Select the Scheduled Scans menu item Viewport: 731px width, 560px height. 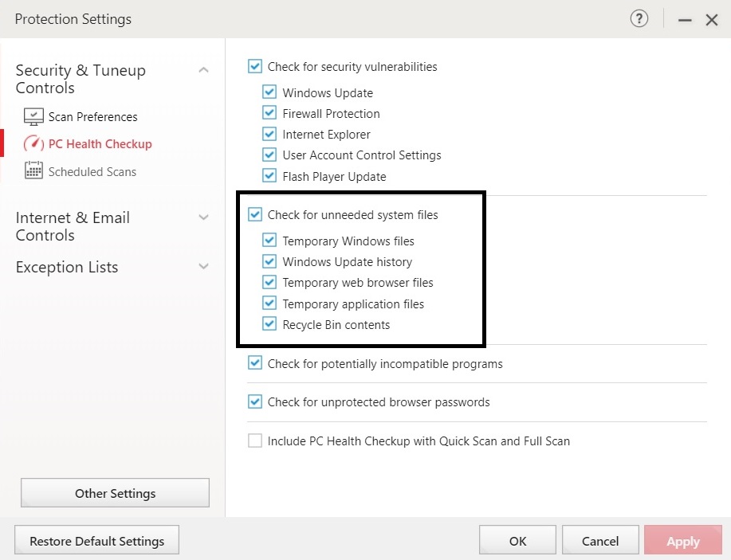click(92, 171)
